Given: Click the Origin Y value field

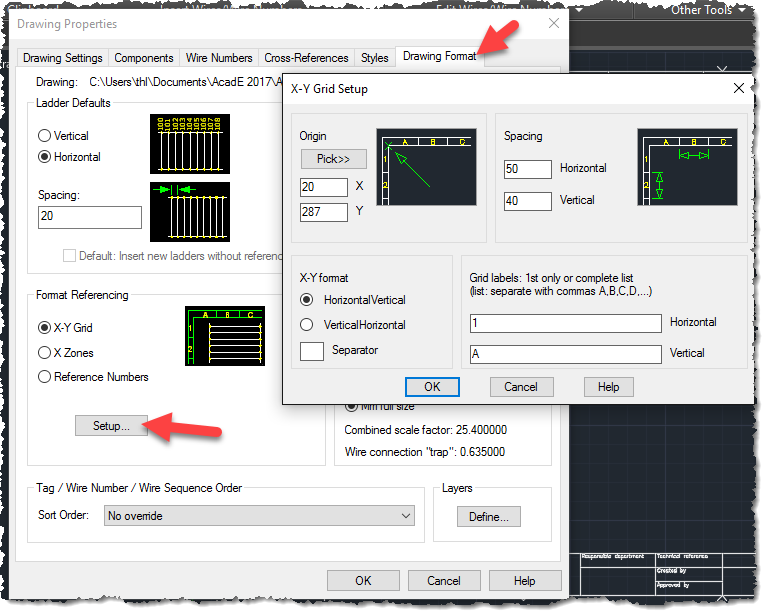Looking at the screenshot, I should pos(324,212).
